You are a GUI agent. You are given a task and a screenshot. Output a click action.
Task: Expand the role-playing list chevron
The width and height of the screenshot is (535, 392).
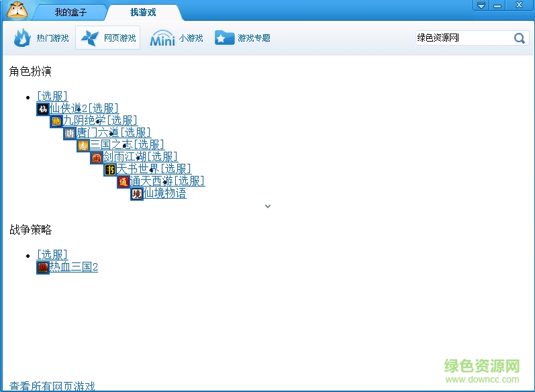(268, 206)
